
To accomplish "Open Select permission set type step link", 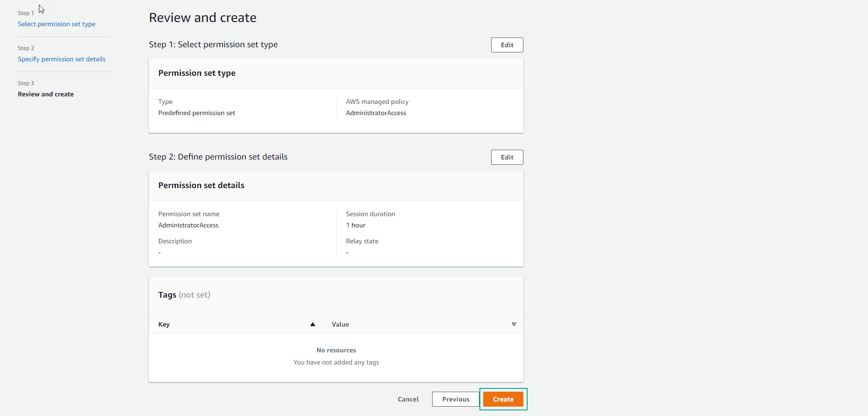I will tap(57, 24).
